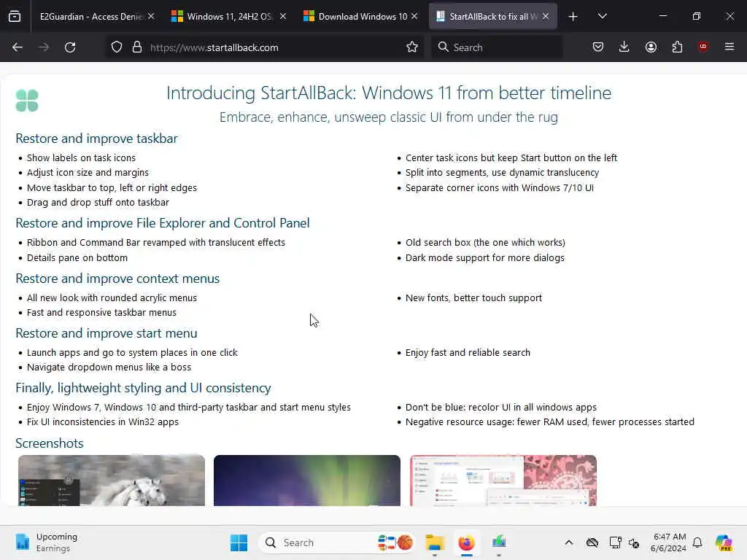Close the StartAllBack tab

pos(546,16)
